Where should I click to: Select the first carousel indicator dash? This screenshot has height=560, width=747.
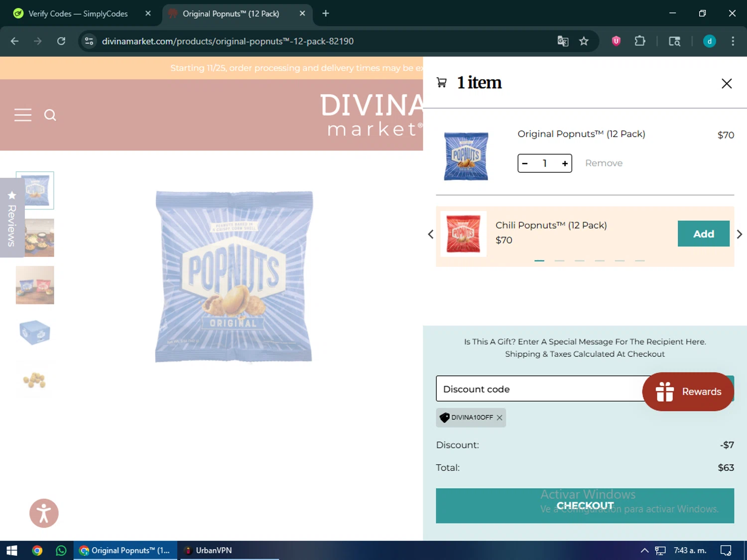pyautogui.click(x=539, y=260)
